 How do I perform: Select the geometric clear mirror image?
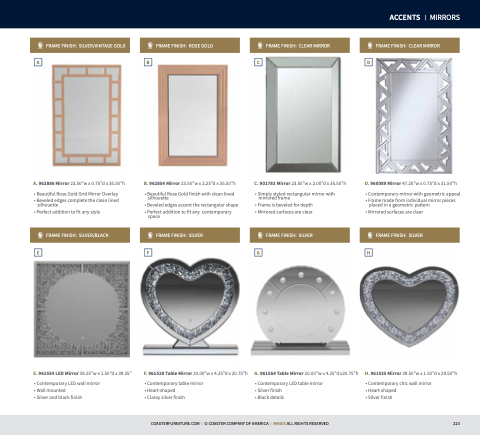[414, 116]
